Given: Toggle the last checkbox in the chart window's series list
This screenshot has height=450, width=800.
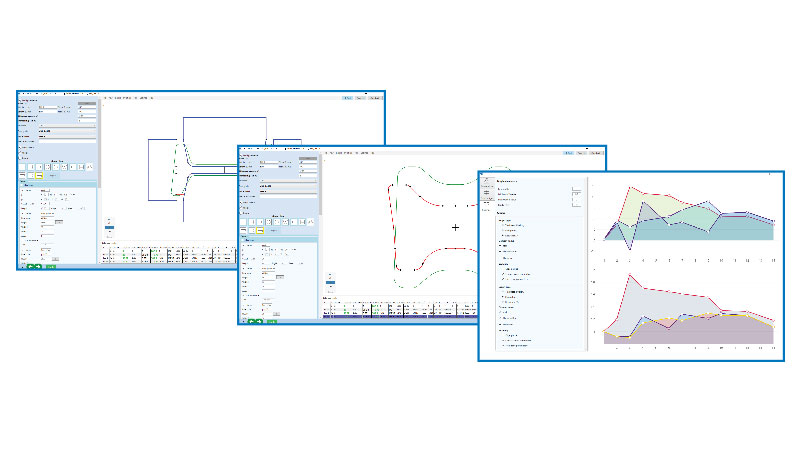Looking at the screenshot, I should (x=501, y=347).
